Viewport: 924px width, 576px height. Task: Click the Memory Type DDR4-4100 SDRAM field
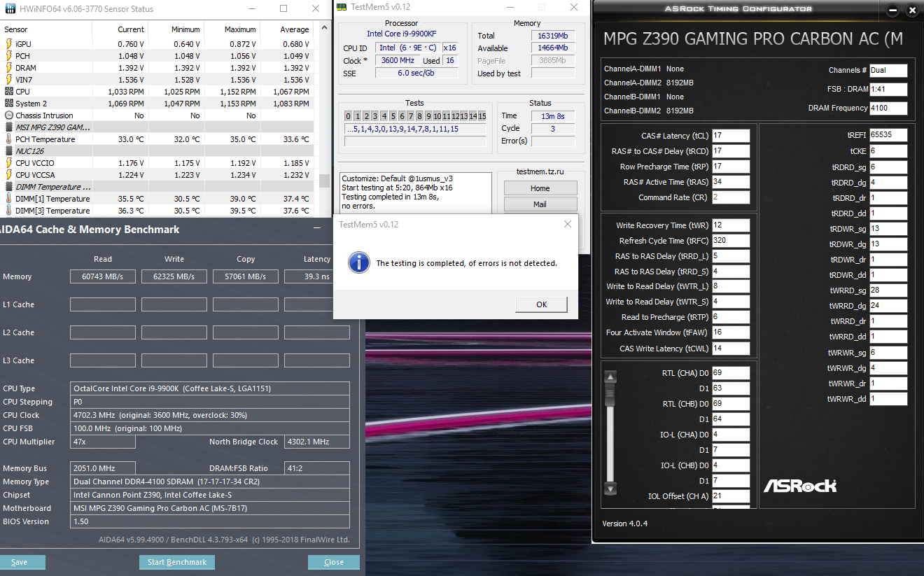tap(211, 482)
